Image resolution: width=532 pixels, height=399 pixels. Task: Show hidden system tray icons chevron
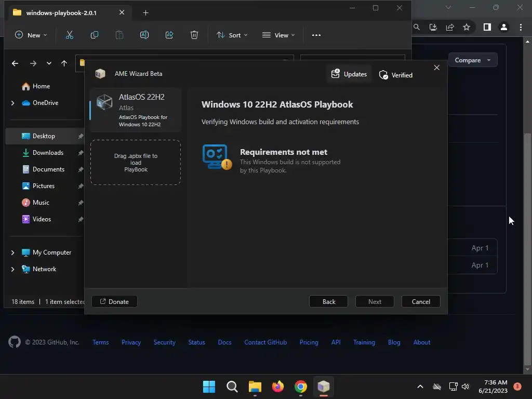[x=420, y=387]
